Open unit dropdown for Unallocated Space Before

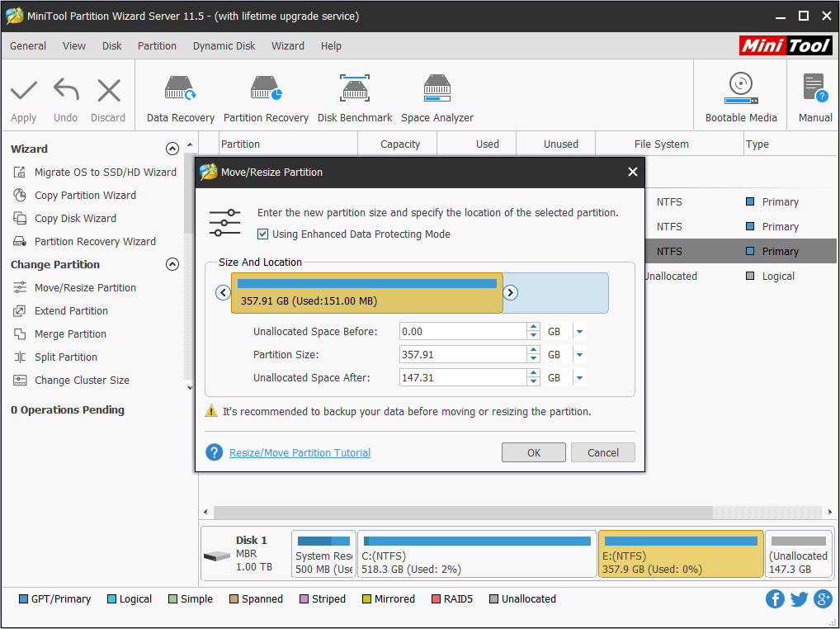(x=579, y=332)
